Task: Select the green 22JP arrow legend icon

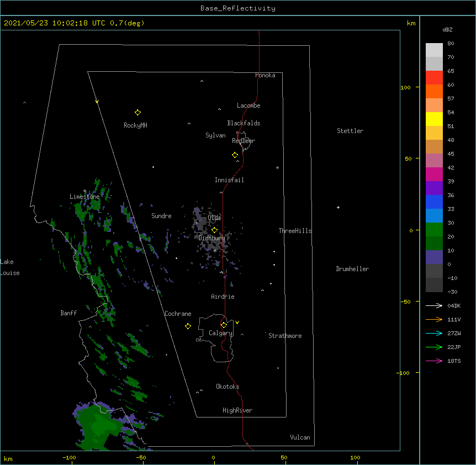Action: pyautogui.click(x=434, y=347)
